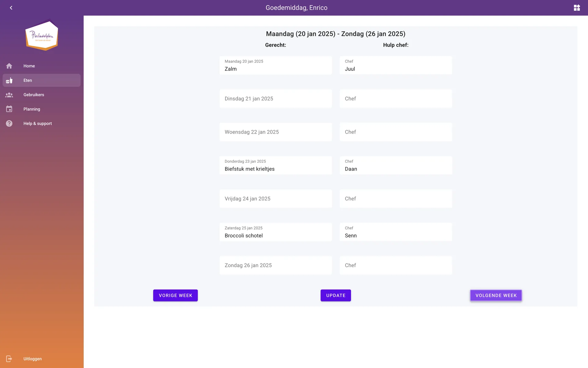Open the dashboard grid icon top right
This screenshot has height=368, width=588.
coord(577,8)
